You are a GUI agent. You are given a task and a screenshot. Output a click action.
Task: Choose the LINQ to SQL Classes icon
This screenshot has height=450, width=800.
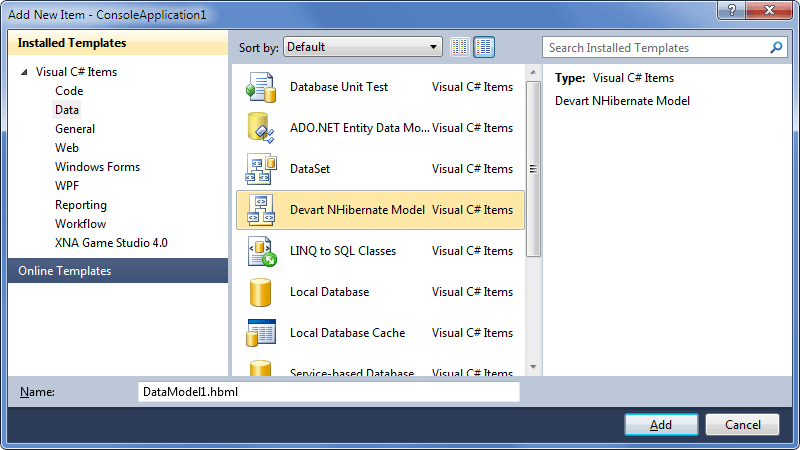(262, 251)
